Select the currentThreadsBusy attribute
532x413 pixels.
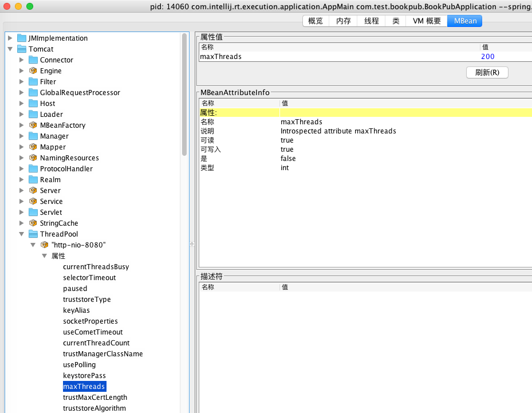click(x=96, y=267)
